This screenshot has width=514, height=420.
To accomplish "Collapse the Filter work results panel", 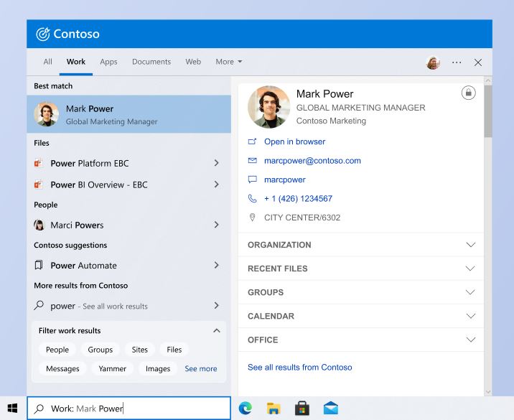I will 217,330.
